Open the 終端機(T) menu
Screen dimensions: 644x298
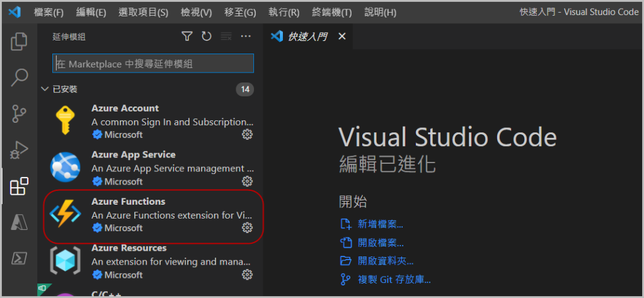pyautogui.click(x=331, y=12)
